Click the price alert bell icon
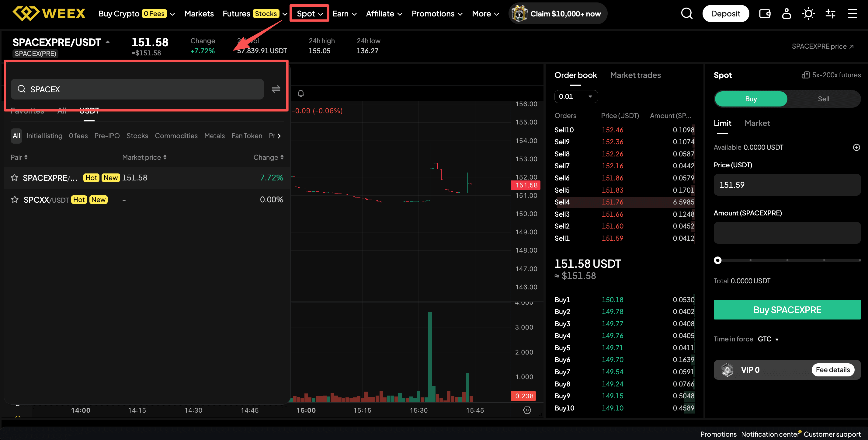This screenshot has width=868, height=440. coord(301,93)
